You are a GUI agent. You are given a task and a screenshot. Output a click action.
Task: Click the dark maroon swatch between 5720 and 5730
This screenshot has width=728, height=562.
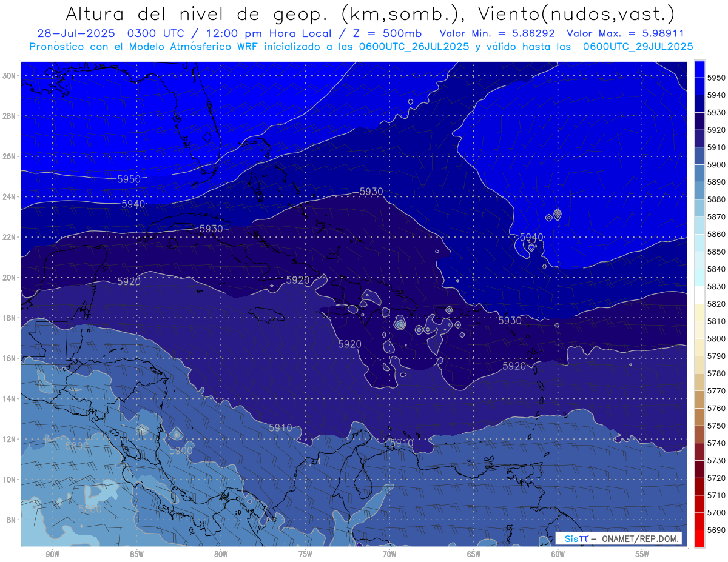(x=699, y=469)
